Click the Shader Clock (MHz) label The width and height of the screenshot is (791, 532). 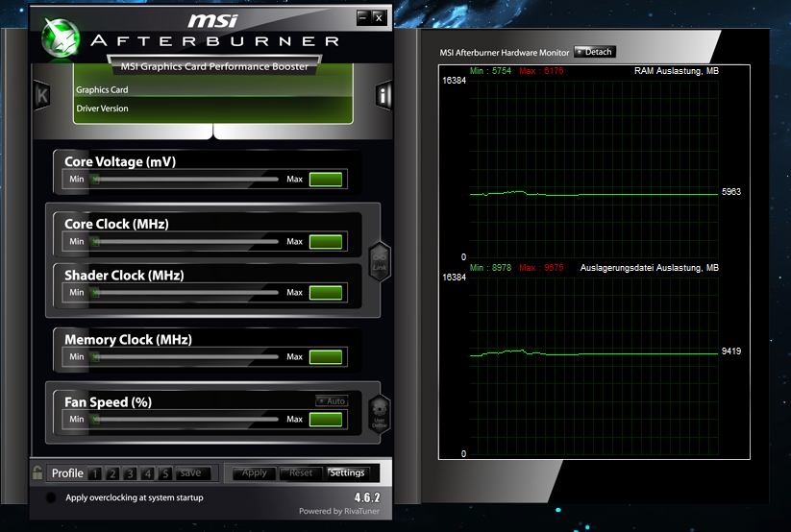(x=124, y=276)
